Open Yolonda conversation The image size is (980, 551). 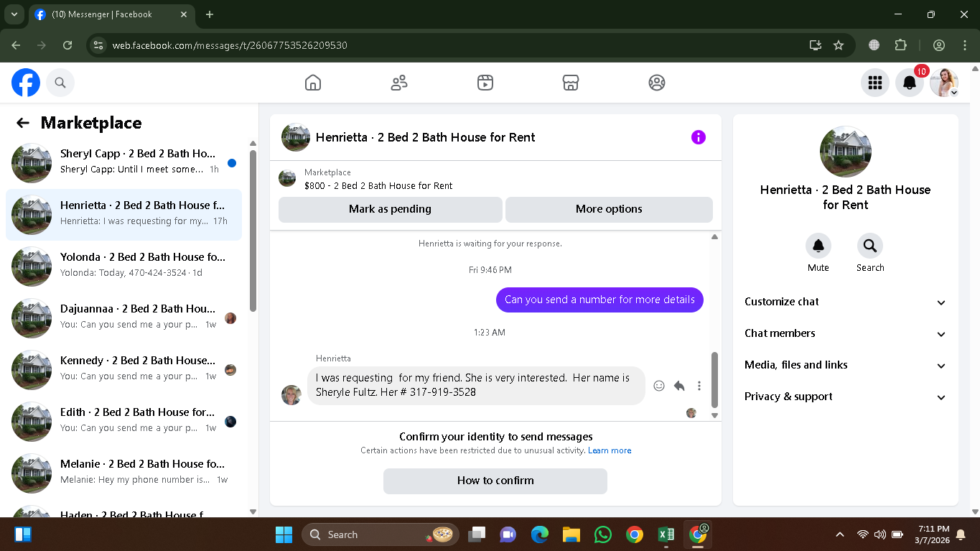123,267
